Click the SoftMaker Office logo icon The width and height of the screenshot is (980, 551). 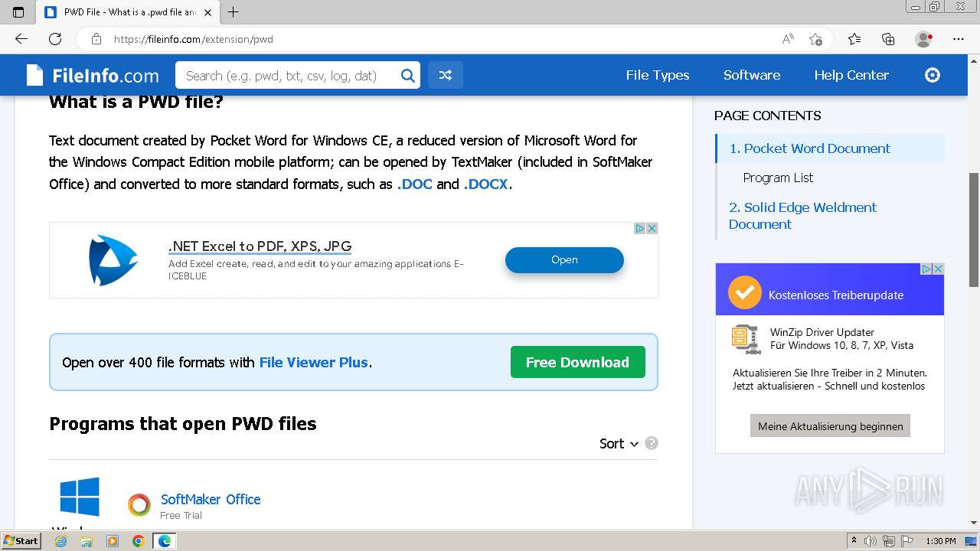click(x=139, y=505)
